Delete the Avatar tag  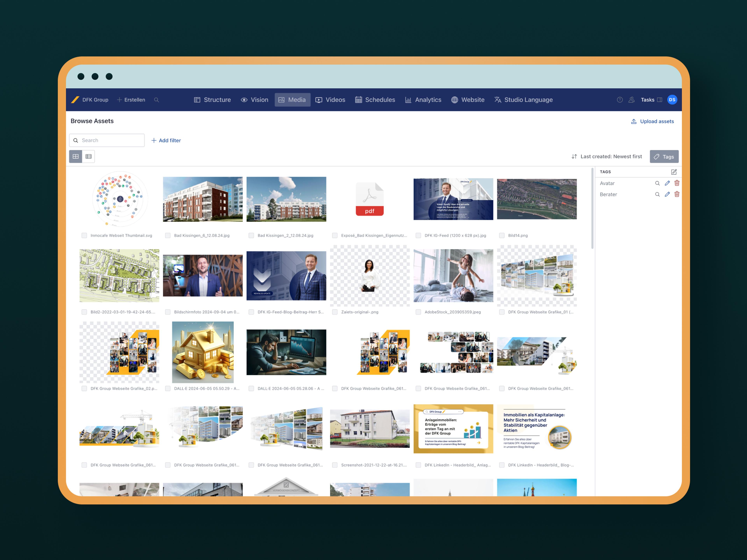tap(677, 183)
